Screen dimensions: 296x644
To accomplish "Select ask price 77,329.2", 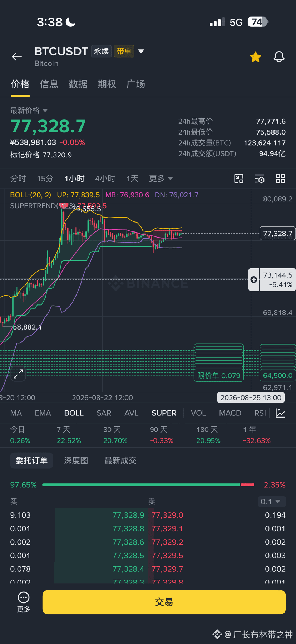I will 167,542.
